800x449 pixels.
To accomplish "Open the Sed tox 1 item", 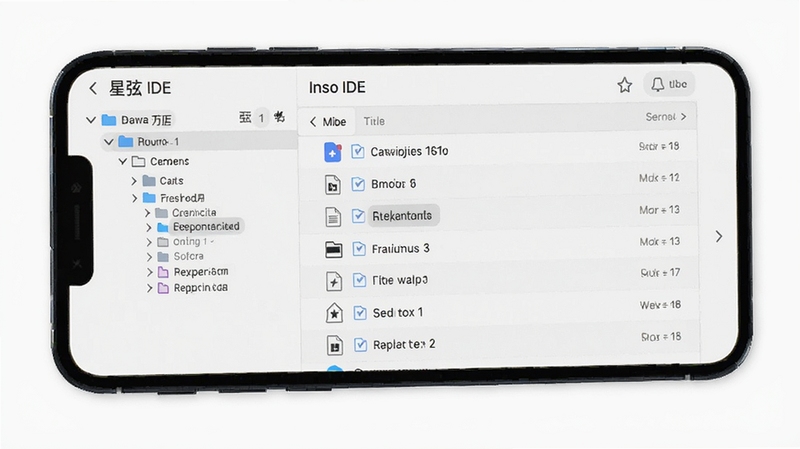I will pos(398,313).
